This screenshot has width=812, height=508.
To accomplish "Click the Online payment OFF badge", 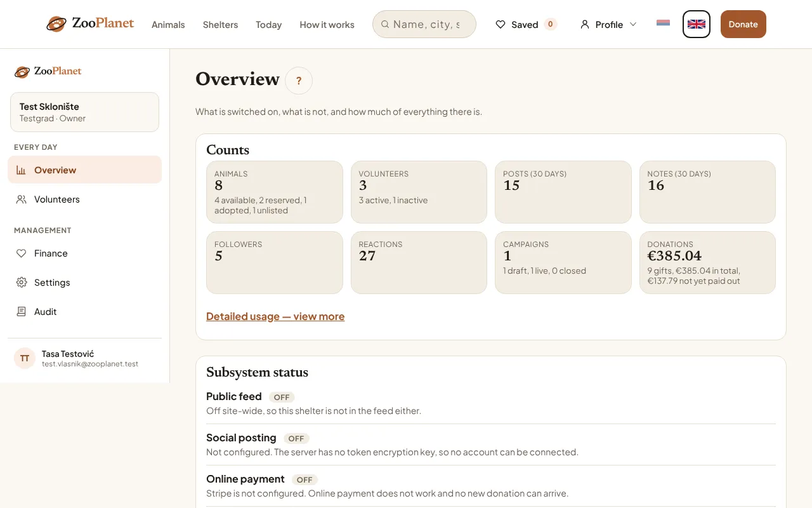I will click(x=304, y=479).
